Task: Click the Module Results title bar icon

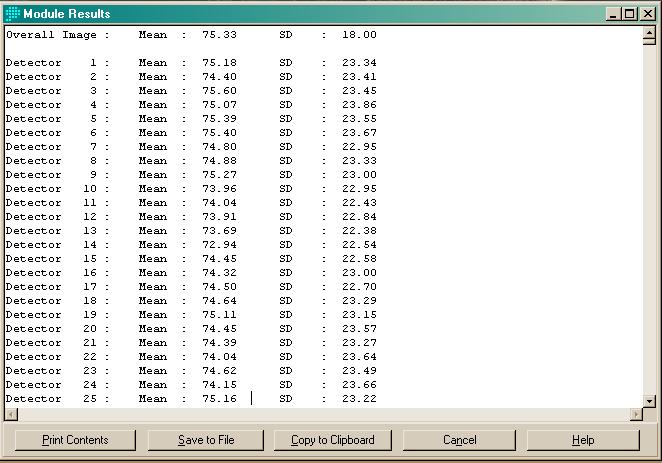Action: coord(13,14)
